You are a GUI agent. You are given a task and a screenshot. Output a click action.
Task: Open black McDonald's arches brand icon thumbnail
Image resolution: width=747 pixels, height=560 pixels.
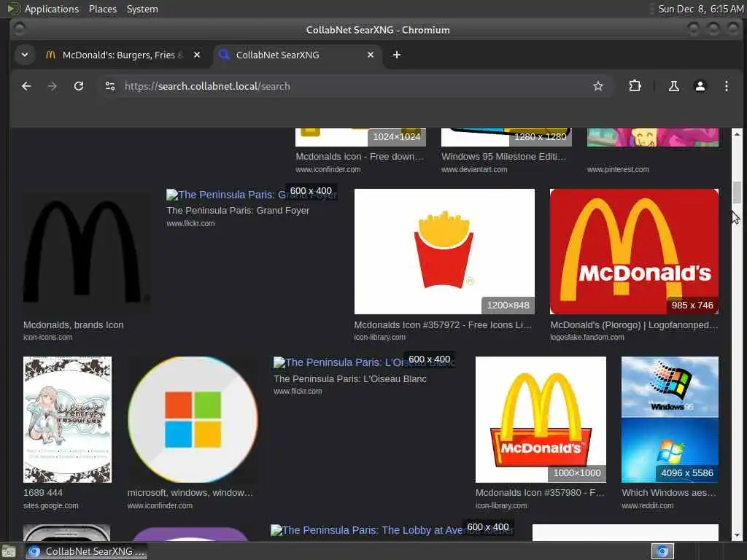87,252
